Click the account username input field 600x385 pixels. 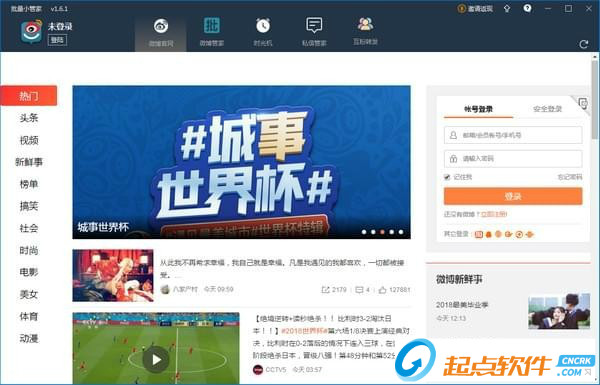[513, 135]
